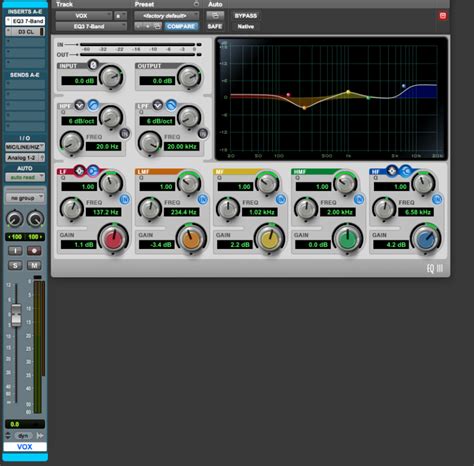The image size is (474, 466).
Task: Open the auto read automation mode dropdown
Action: pyautogui.click(x=25, y=177)
